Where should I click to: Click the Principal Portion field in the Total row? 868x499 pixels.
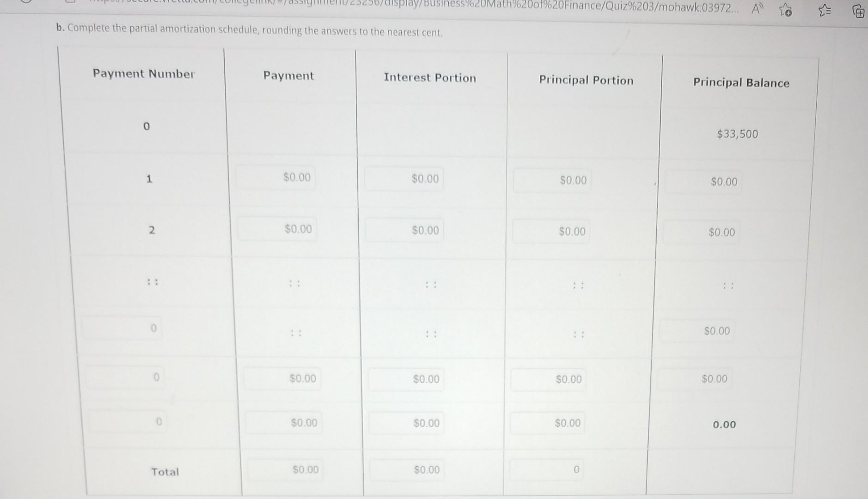(x=547, y=469)
